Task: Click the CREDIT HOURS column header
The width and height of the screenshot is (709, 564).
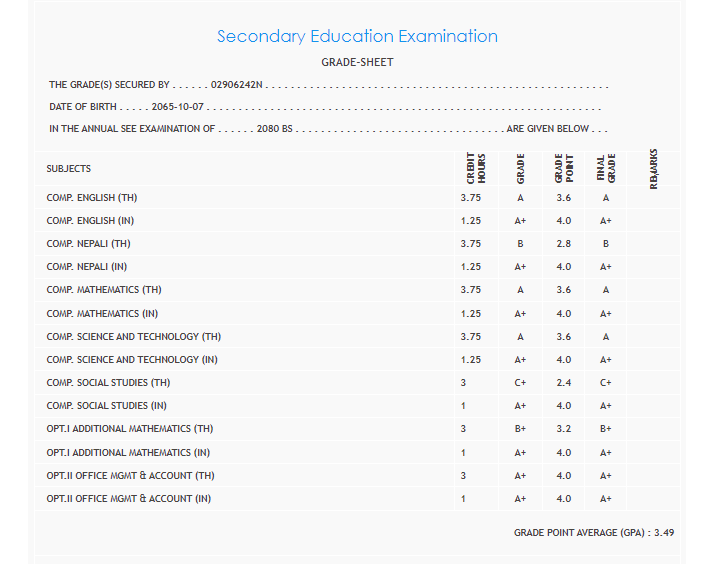Action: (476, 170)
